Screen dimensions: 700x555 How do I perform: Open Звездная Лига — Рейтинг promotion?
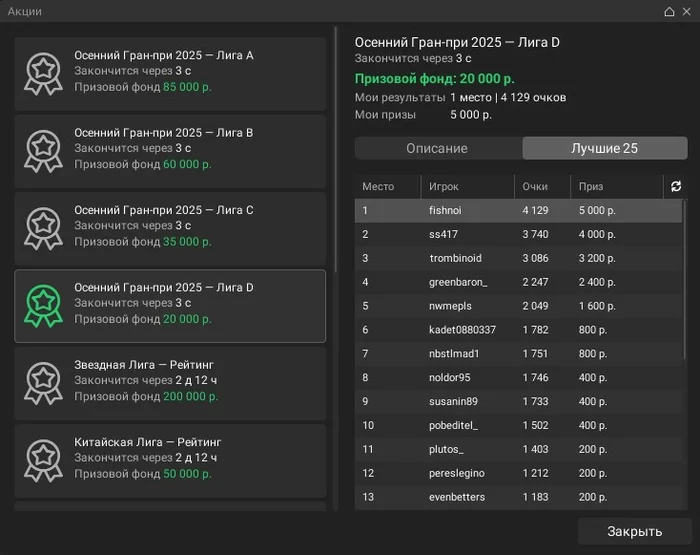(x=170, y=383)
